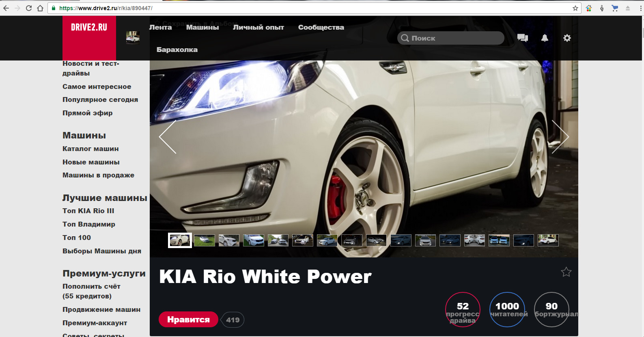Viewport: 644px width, 337px height.
Task: Open Прямой эфир link
Action: click(88, 113)
